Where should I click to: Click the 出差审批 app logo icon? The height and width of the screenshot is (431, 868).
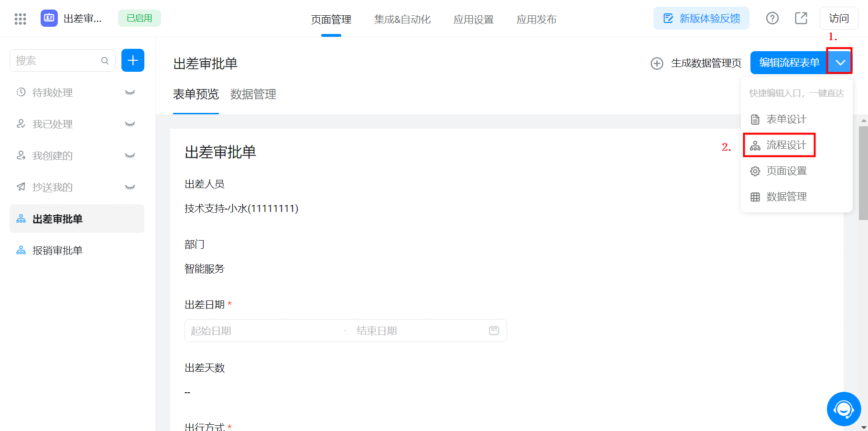point(49,18)
